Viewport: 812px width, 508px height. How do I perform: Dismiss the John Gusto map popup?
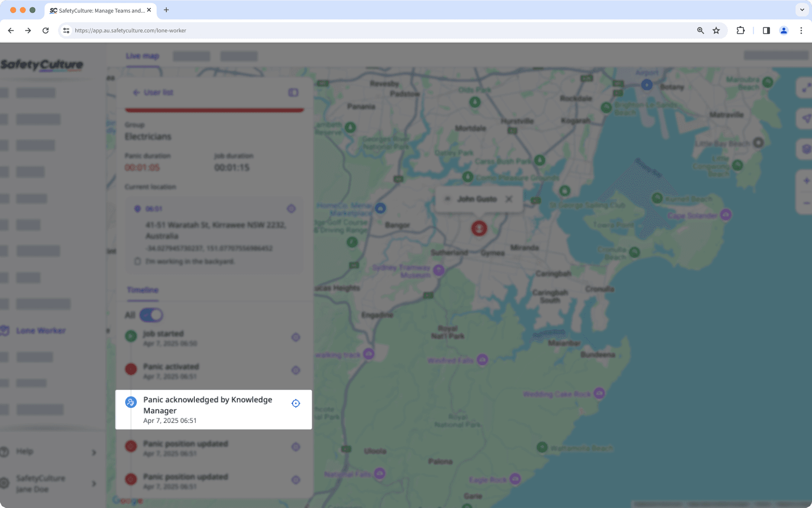point(508,199)
